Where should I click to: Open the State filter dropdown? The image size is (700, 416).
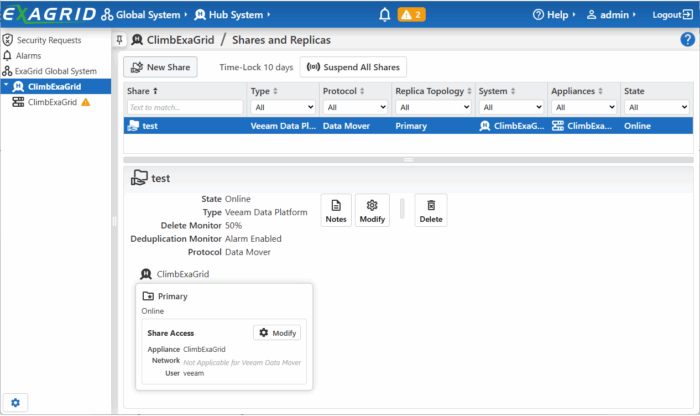(655, 107)
